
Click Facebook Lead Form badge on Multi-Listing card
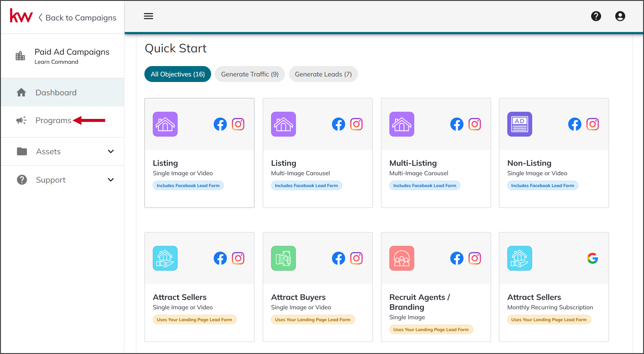[x=424, y=186]
